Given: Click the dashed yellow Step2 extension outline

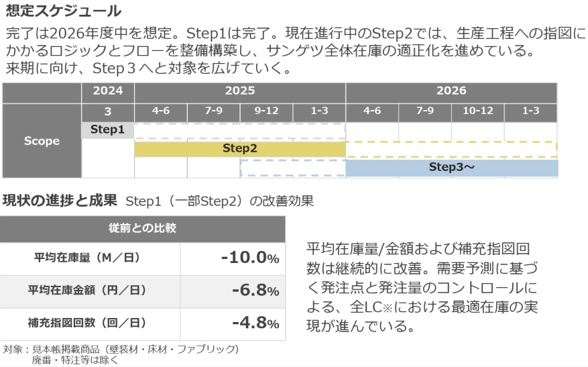Looking at the screenshot, I should tap(451, 148).
